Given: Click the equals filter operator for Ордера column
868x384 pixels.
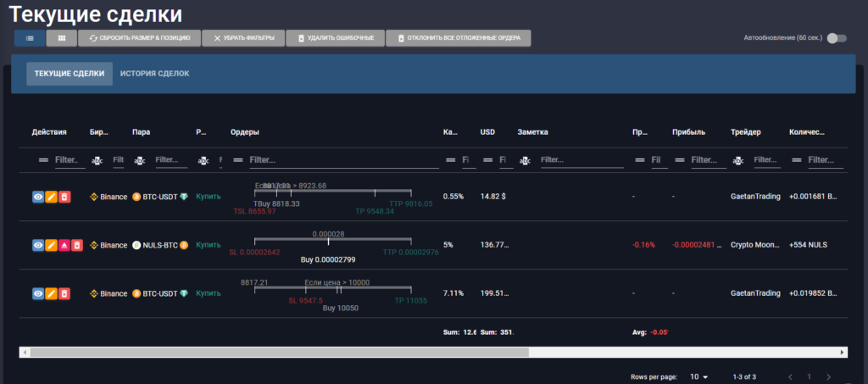Looking at the screenshot, I should coord(238,160).
